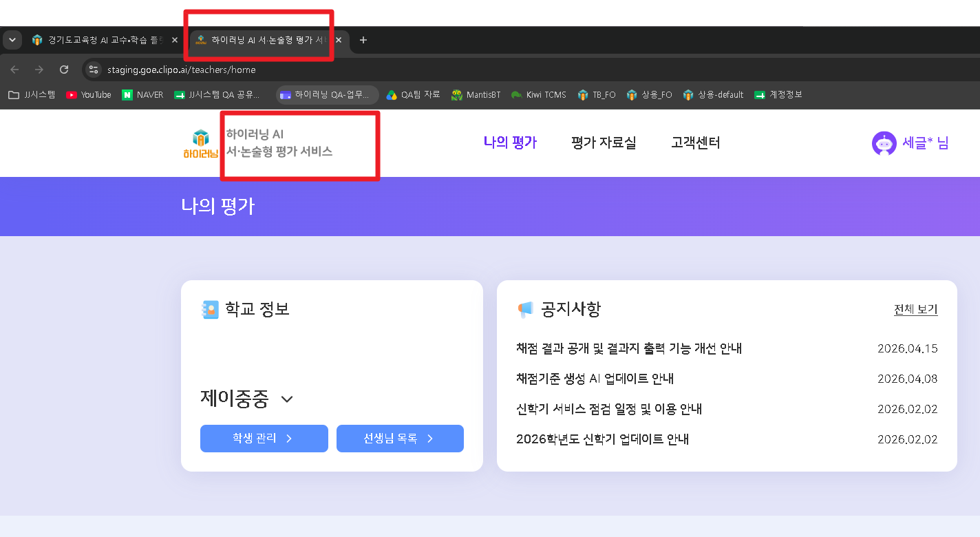Image resolution: width=980 pixels, height=537 pixels.
Task: Open the YouTube bookmark
Action: (x=89, y=95)
